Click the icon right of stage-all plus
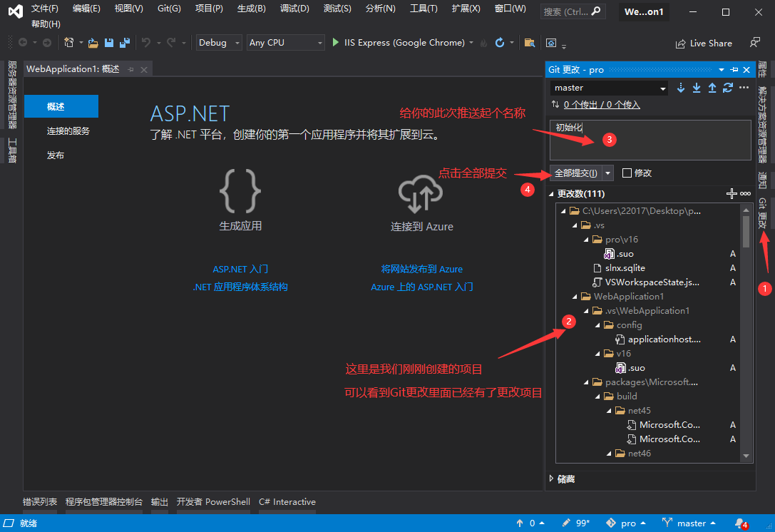 tap(745, 193)
